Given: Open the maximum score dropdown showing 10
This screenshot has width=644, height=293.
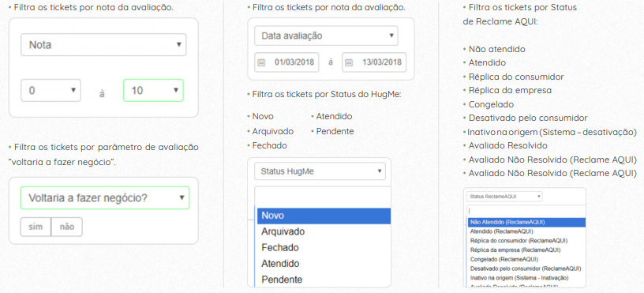Looking at the screenshot, I should 153,90.
